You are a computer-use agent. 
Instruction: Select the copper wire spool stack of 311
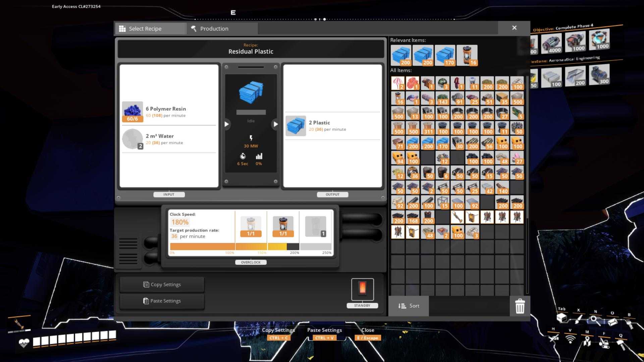428,128
